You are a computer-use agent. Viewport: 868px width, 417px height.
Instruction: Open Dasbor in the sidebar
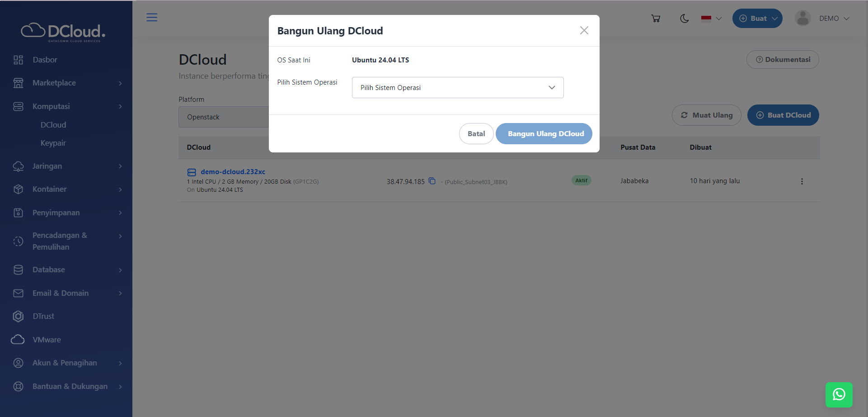click(x=45, y=60)
